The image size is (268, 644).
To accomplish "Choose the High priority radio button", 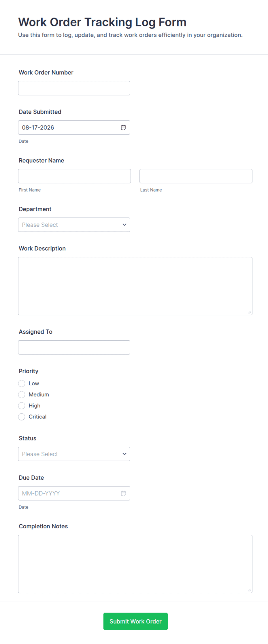I will 22,405.
